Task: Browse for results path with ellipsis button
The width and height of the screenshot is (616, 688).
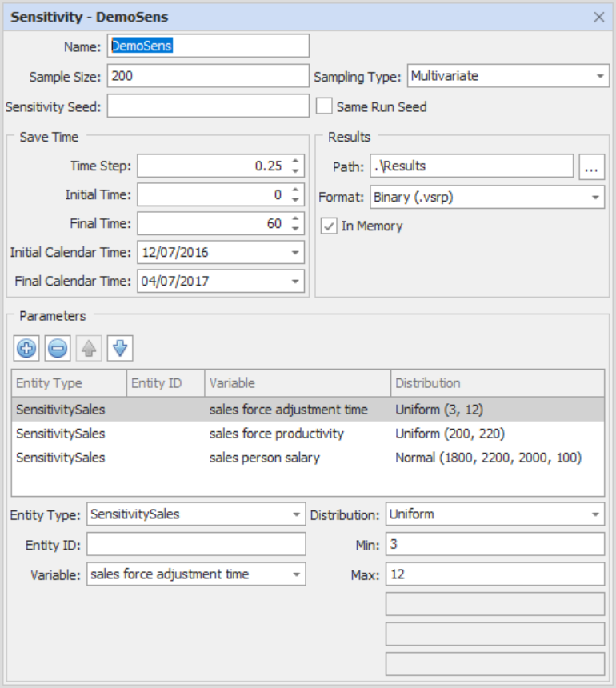Action: click(591, 166)
